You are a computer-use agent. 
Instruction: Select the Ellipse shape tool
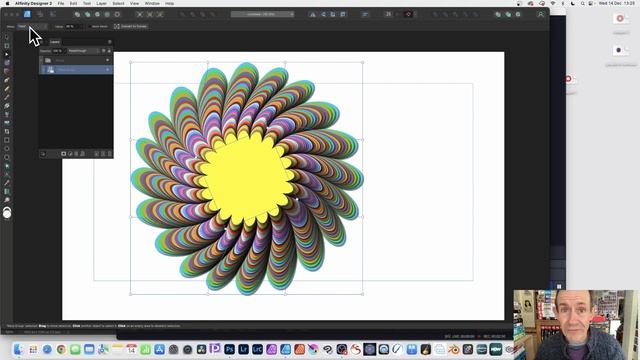[7, 149]
